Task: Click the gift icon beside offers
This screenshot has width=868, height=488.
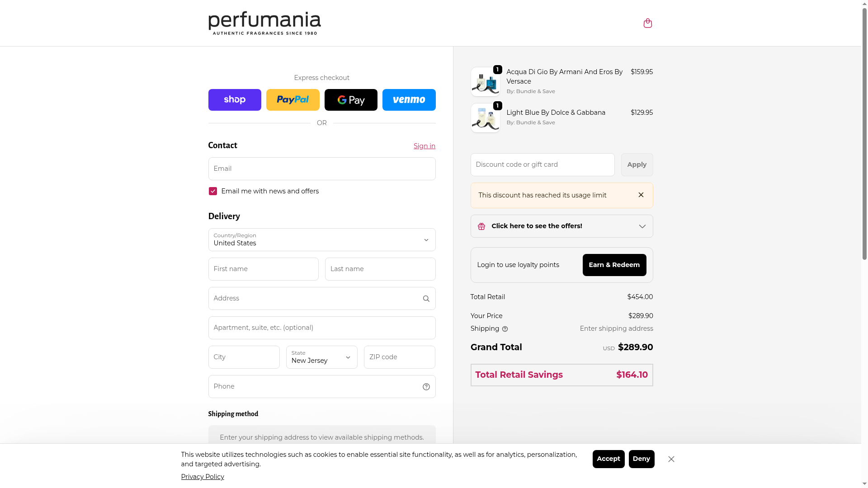Action: click(x=481, y=226)
